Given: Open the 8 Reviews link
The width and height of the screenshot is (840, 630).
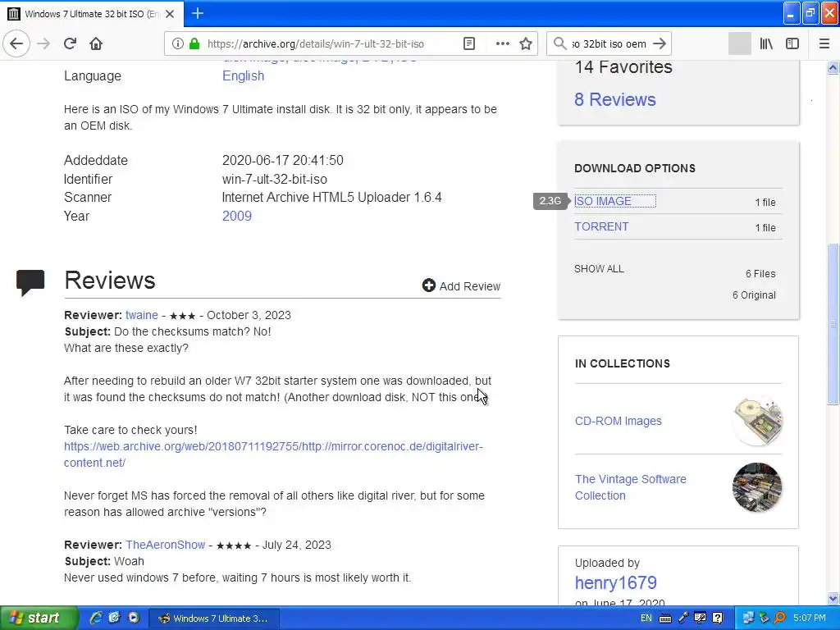Looking at the screenshot, I should 615,99.
